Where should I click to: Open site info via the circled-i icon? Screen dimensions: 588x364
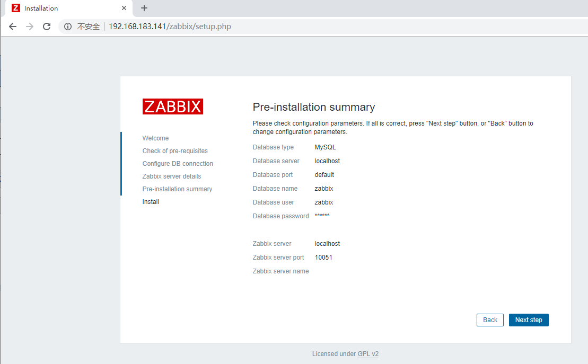point(68,26)
